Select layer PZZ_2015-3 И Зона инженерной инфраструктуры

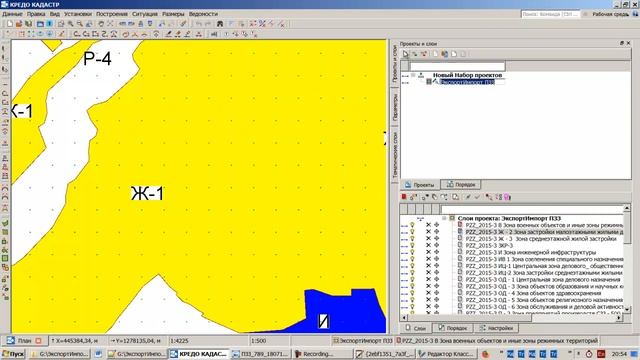pyautogui.click(x=531, y=252)
